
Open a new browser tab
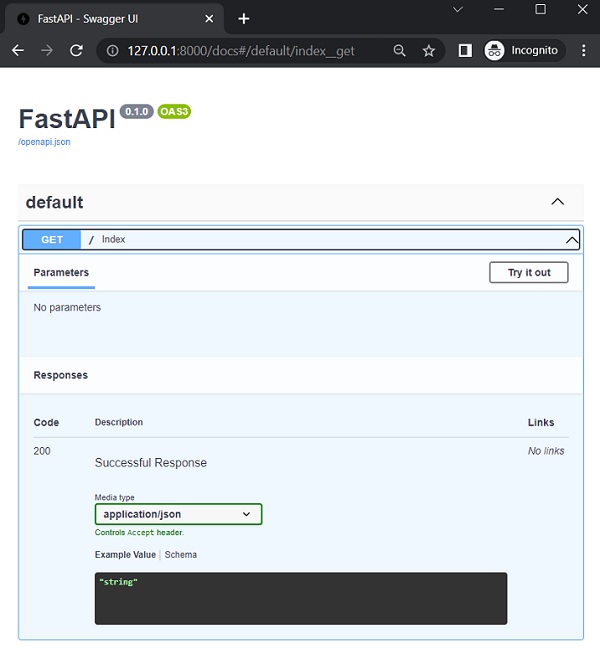pyautogui.click(x=244, y=19)
